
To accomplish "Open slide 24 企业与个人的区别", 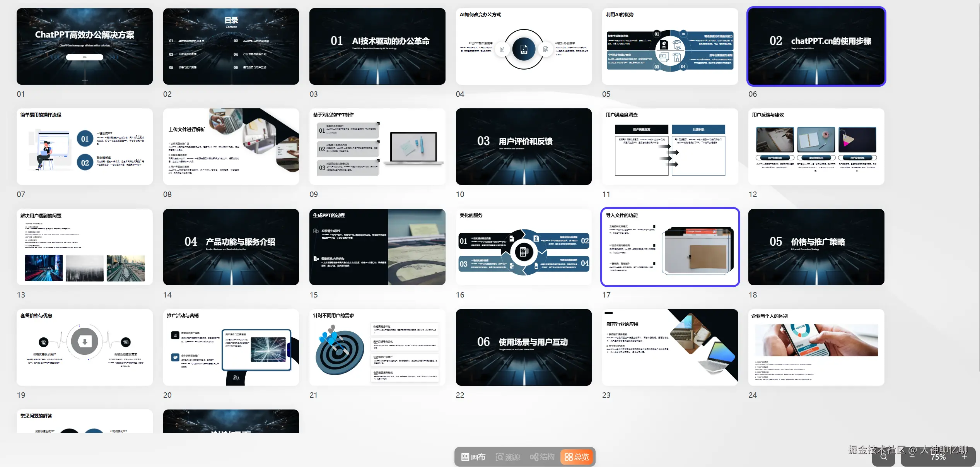I will [x=816, y=347].
